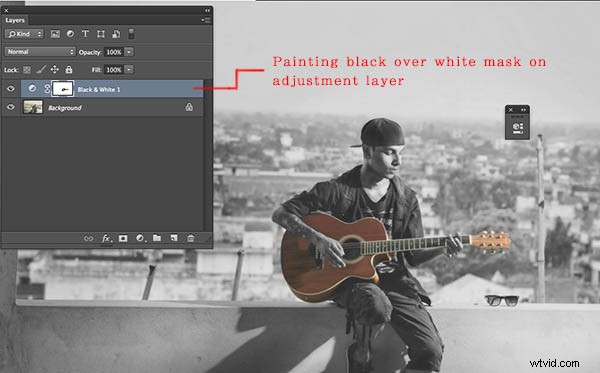The height and width of the screenshot is (373, 600).
Task: Filter layers by shape layer icon
Action: tap(101, 34)
